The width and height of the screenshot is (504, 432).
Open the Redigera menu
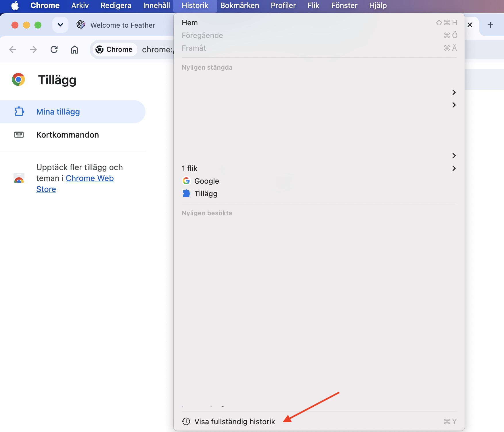pos(116,5)
